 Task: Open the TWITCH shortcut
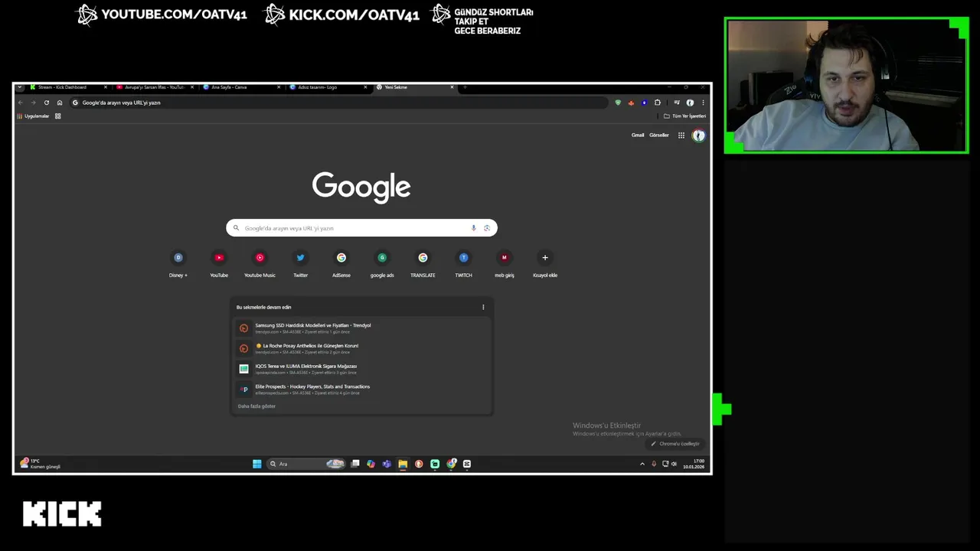[x=463, y=264]
